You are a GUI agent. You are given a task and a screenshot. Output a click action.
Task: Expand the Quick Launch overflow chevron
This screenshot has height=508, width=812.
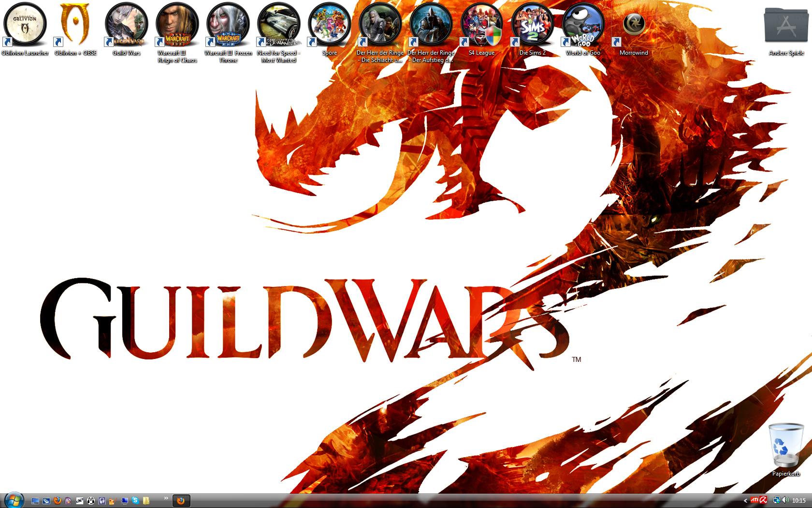point(166,498)
